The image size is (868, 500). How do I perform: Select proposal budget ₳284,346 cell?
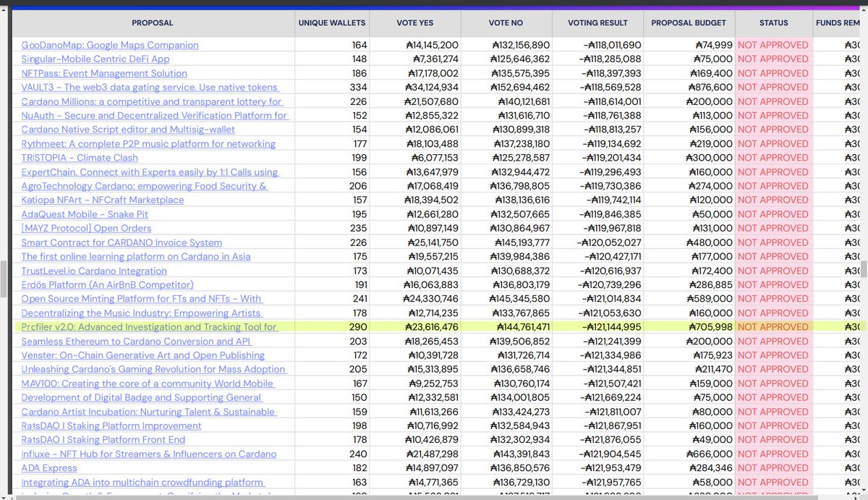[711, 467]
